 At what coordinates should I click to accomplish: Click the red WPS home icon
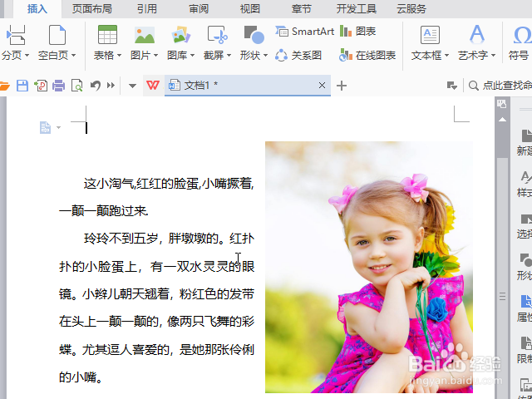pos(153,86)
